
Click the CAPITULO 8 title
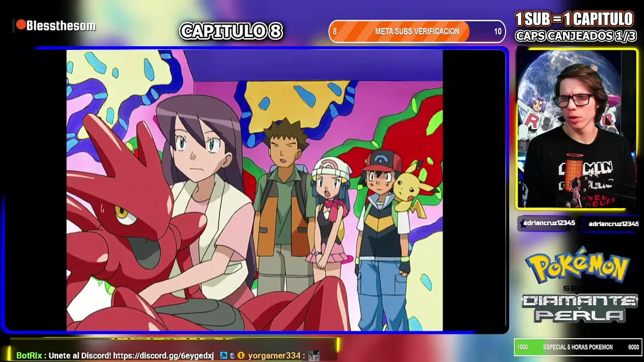(231, 31)
